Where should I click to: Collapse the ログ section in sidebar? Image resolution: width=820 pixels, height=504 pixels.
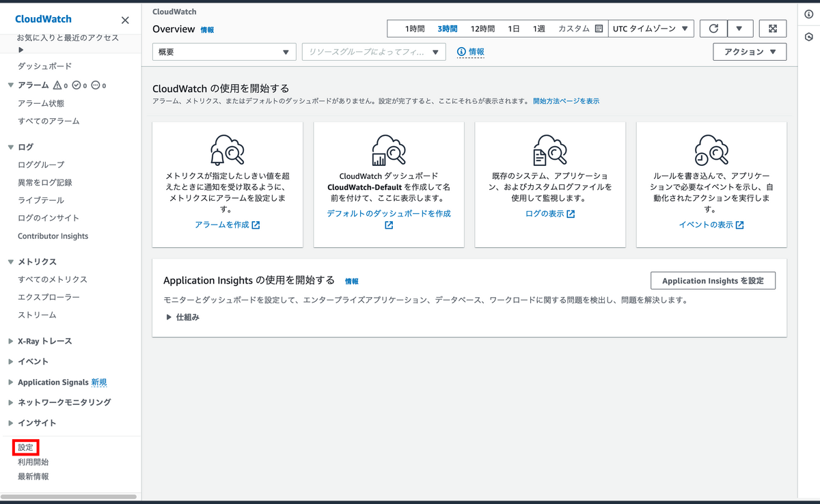tap(10, 147)
